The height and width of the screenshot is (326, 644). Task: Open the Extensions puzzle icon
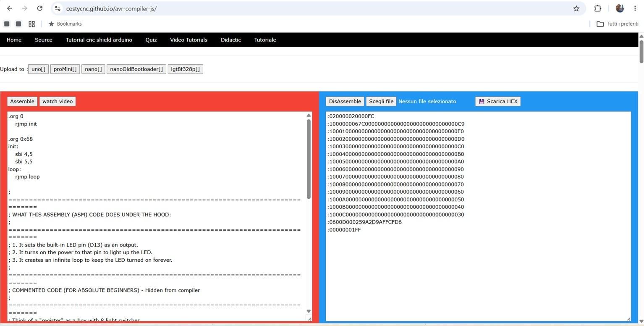(597, 8)
